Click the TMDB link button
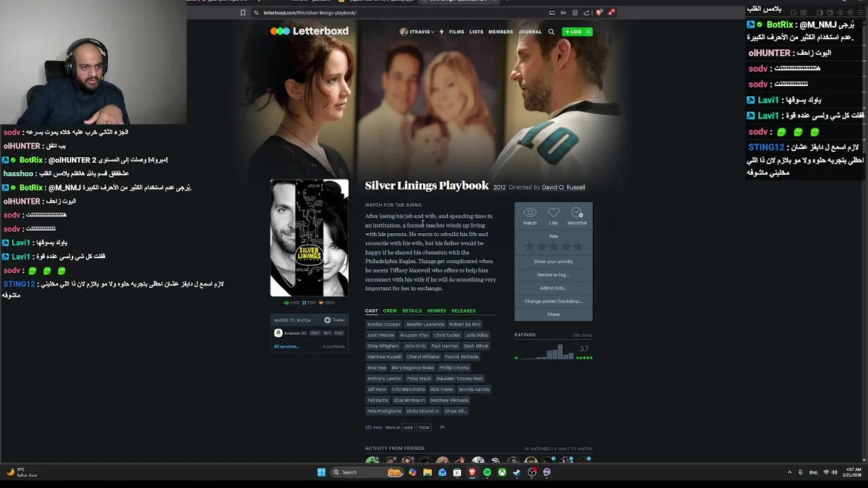 click(424, 428)
